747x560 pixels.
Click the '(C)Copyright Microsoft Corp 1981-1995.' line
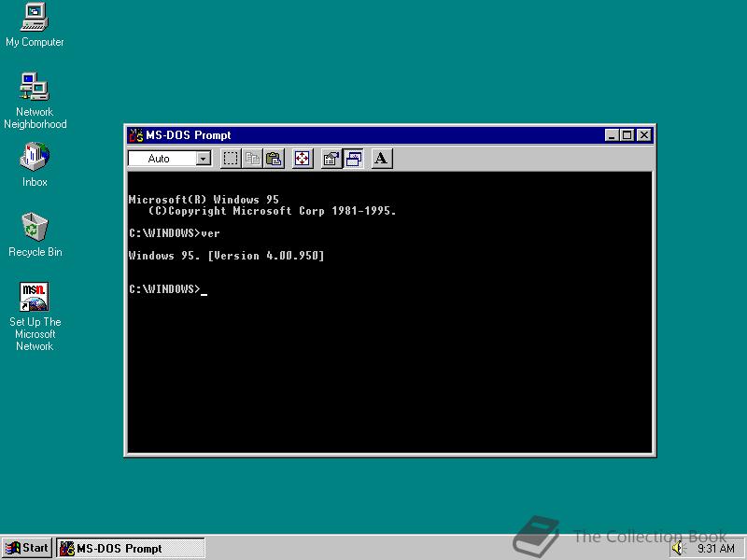coord(272,211)
